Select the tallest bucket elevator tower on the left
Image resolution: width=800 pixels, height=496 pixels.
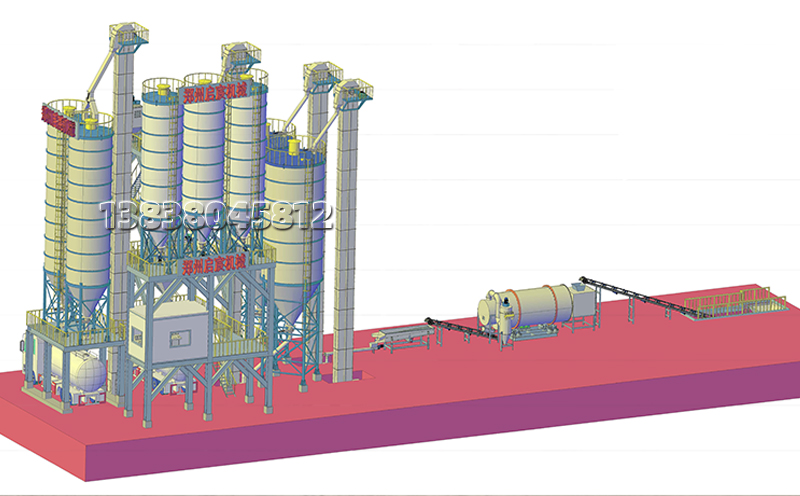(124, 130)
